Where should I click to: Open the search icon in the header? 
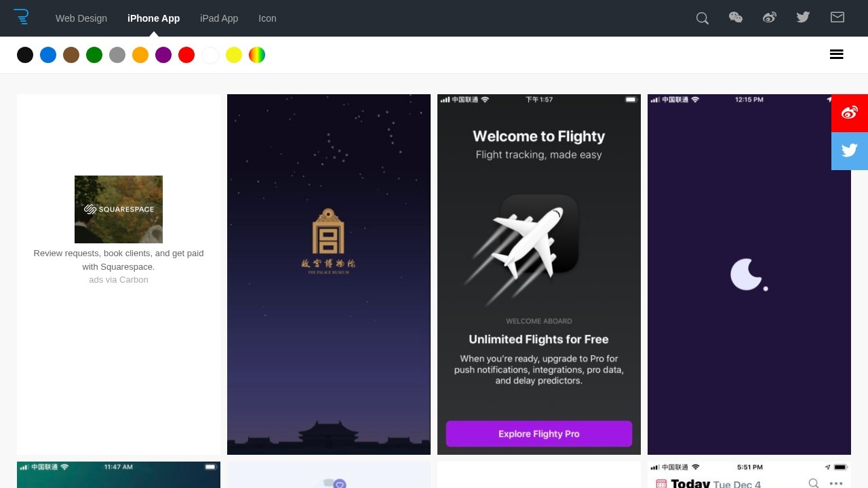pos(703,18)
